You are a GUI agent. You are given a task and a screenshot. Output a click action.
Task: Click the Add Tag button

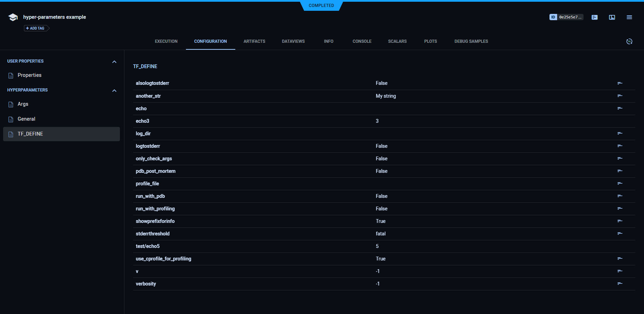pos(36,28)
